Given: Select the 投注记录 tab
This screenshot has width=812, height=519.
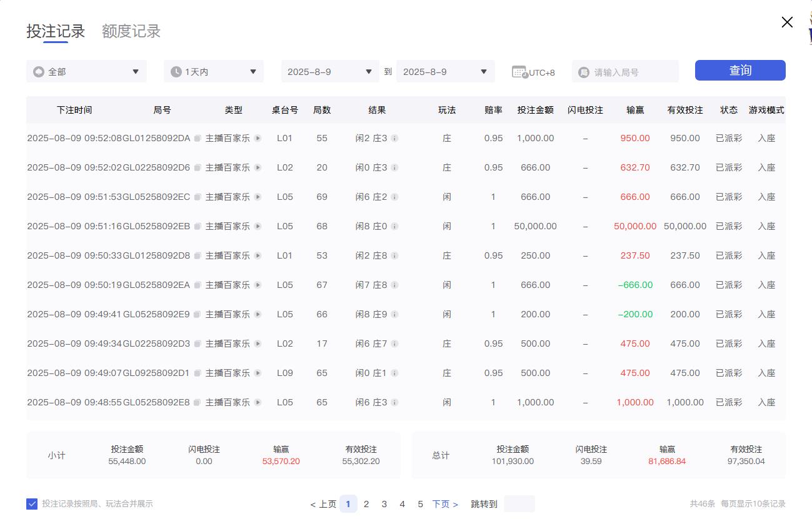Looking at the screenshot, I should click(55, 31).
